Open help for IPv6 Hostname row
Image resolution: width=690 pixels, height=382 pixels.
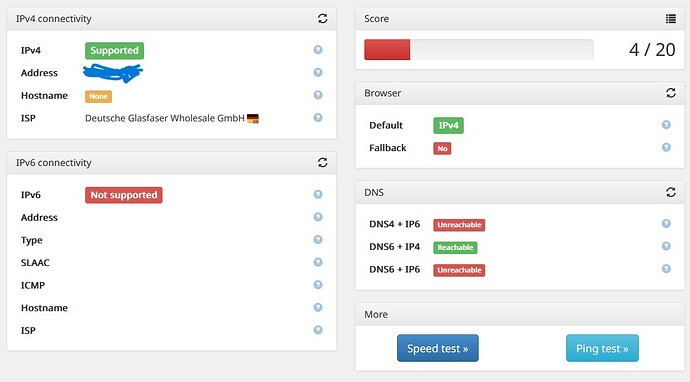pos(318,307)
